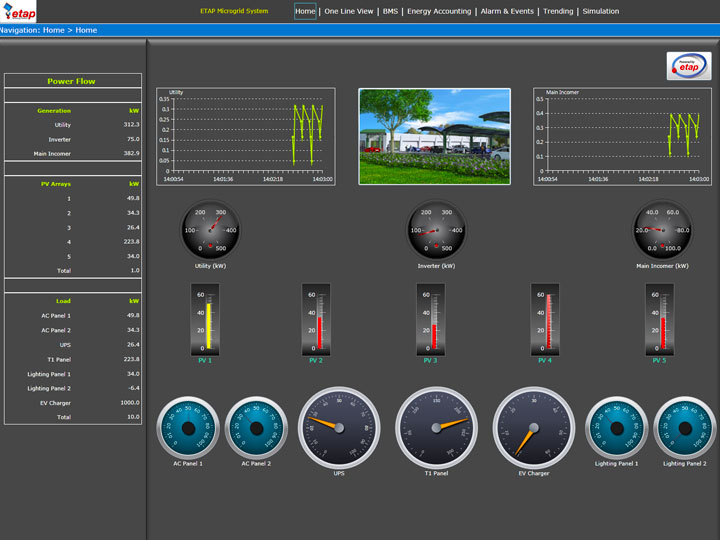Click the Lighting Panel 2 teal gauge

[x=685, y=428]
